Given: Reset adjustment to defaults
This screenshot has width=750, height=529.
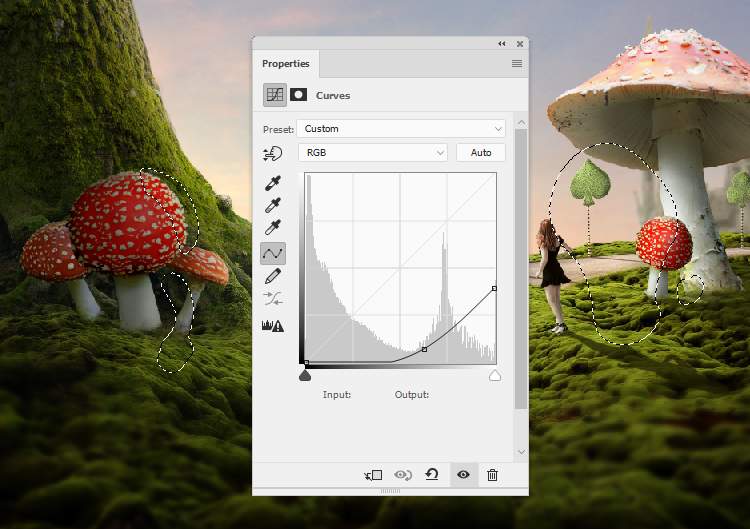Looking at the screenshot, I should pyautogui.click(x=432, y=475).
